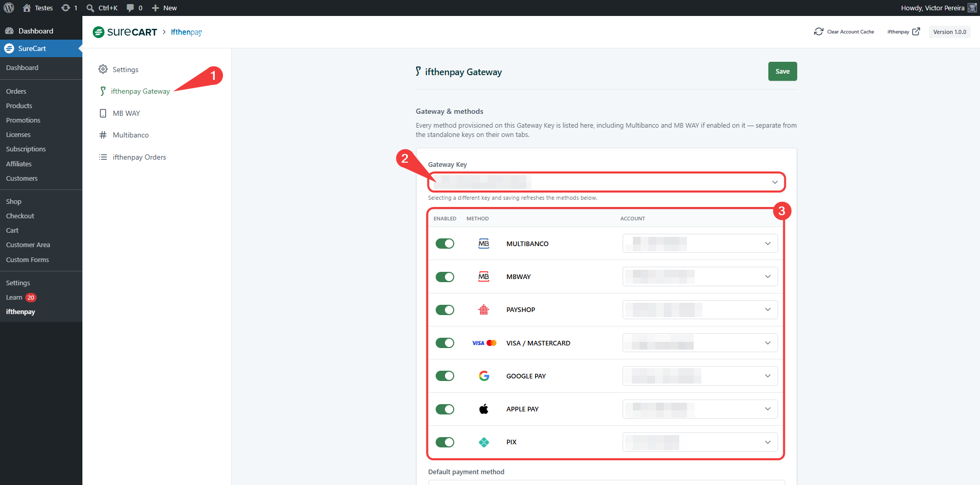Screen dimensions: 980x485
Task: Open the MBWAY account dropdown
Action: [700, 276]
